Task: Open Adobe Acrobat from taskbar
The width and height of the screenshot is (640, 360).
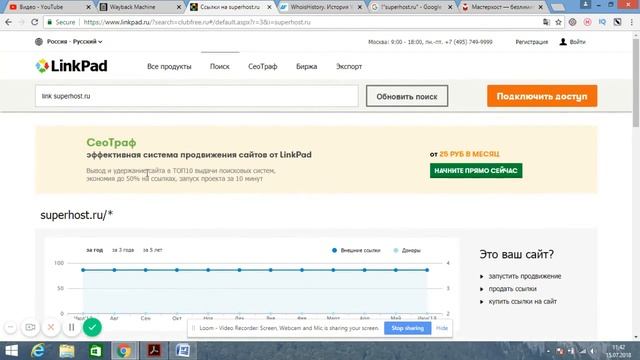Action: click(x=154, y=351)
